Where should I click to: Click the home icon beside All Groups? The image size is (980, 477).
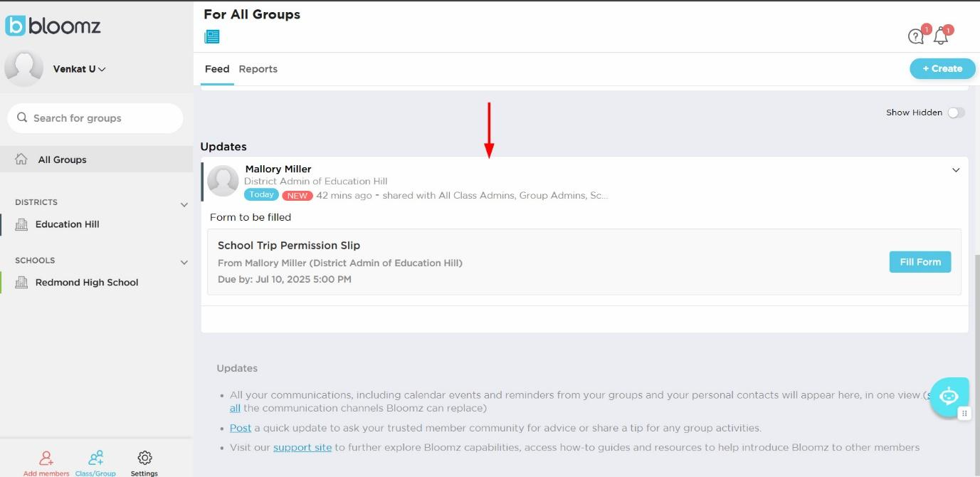(21, 159)
